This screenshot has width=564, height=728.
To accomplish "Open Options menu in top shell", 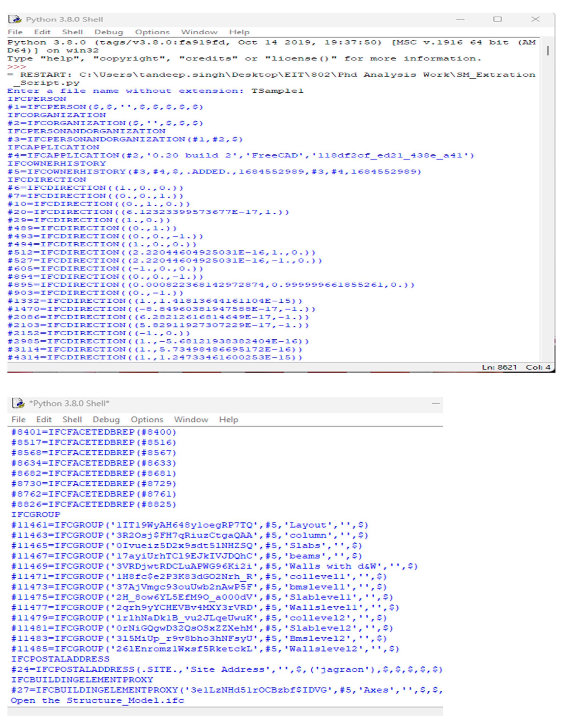I will coord(152,32).
